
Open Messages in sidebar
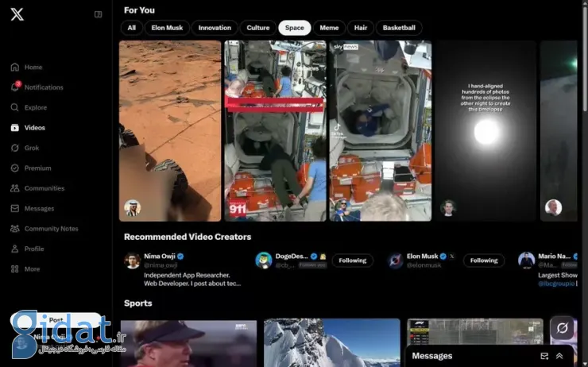[x=33, y=208]
